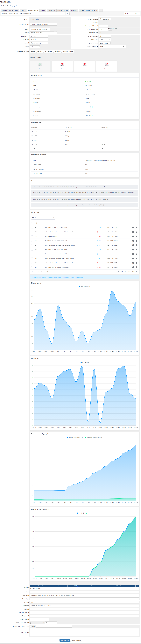
Task: Open the Server Portainer dropdown
Action: click(x=40, y=29)
